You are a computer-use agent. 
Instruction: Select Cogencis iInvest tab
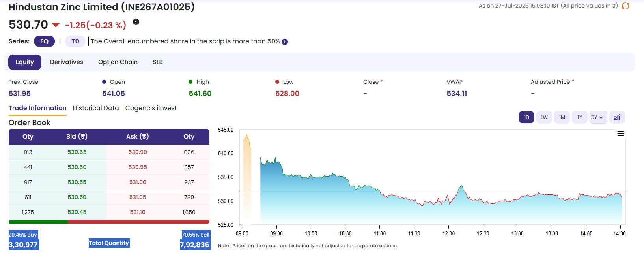coord(151,108)
